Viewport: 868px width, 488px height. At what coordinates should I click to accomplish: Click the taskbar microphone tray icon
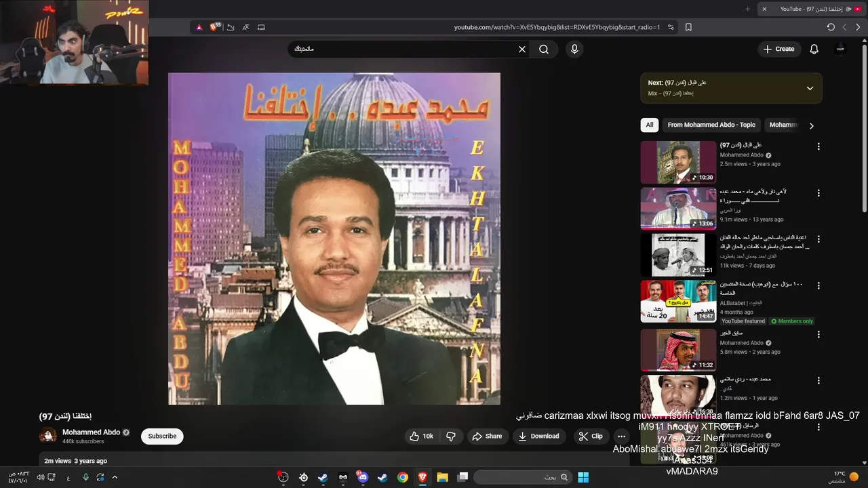[85, 477]
